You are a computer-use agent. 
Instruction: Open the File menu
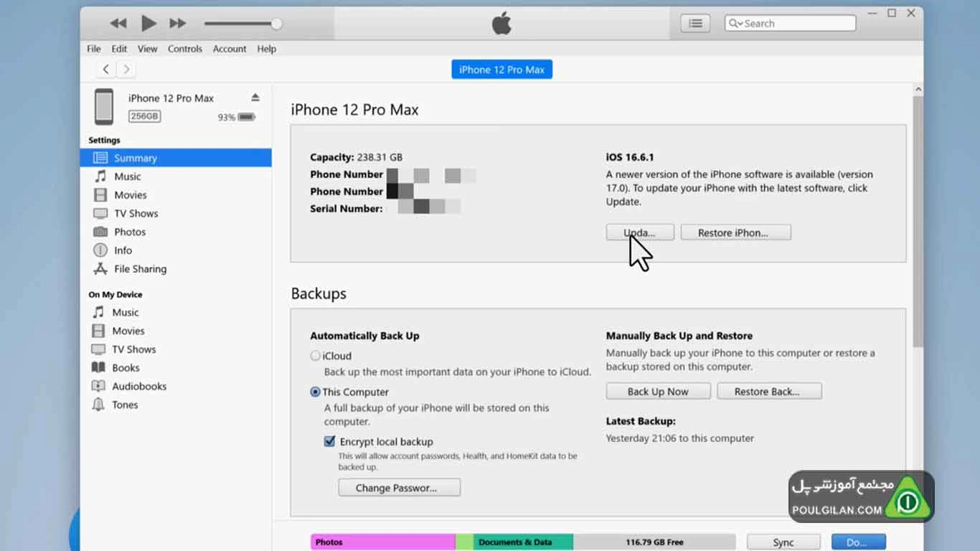point(94,49)
